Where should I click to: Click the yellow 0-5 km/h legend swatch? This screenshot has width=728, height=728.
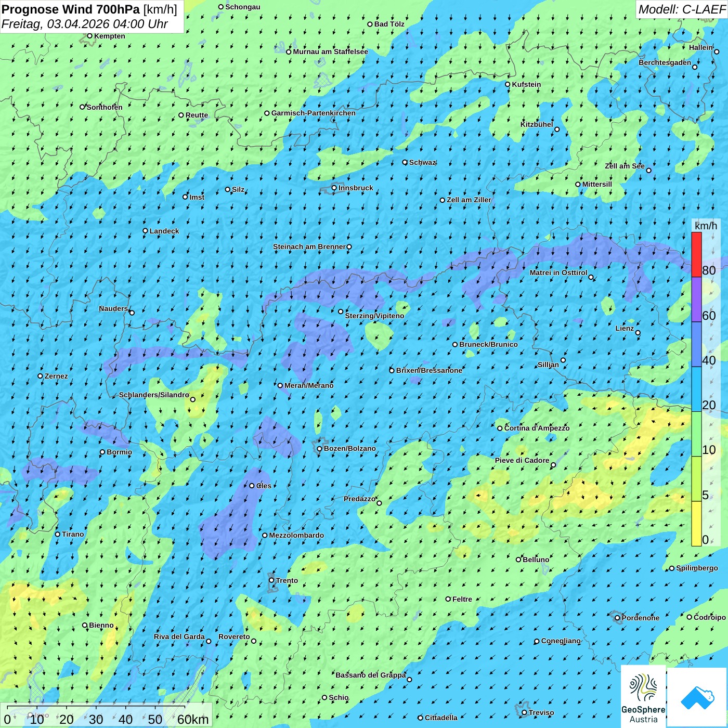tap(696, 524)
